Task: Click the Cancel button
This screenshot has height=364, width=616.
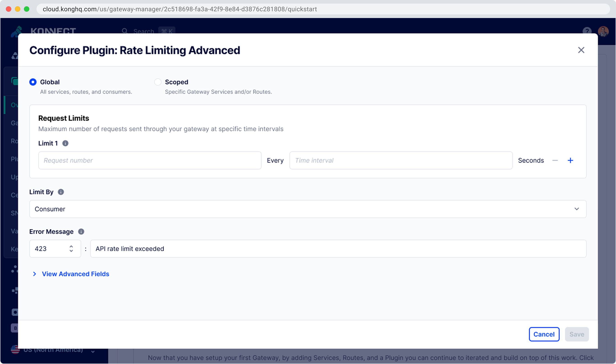Action: coord(544,334)
